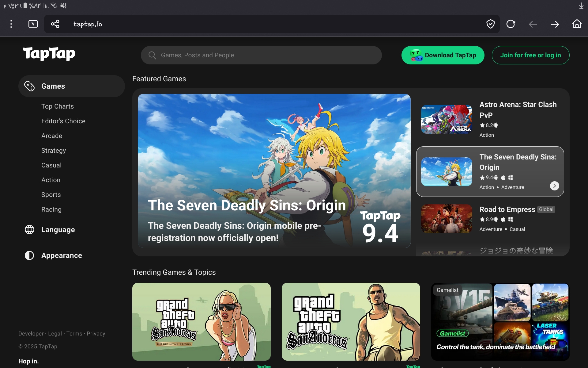This screenshot has height=368, width=588.
Task: Open the Privacy footer link
Action: [x=96, y=334]
